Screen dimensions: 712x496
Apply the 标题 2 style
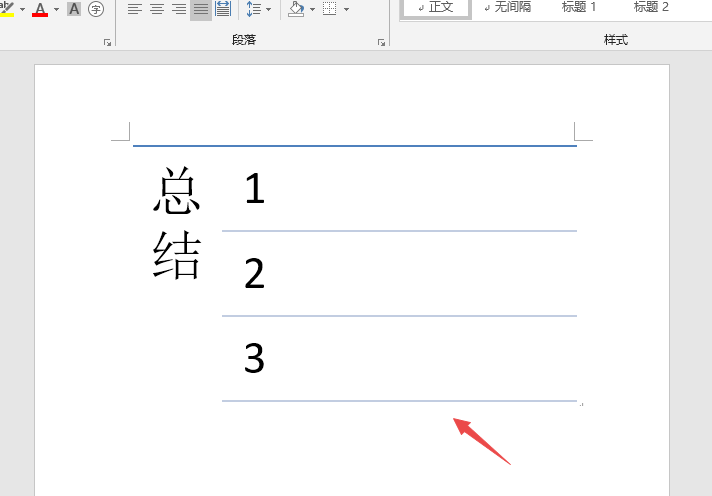[651, 7]
